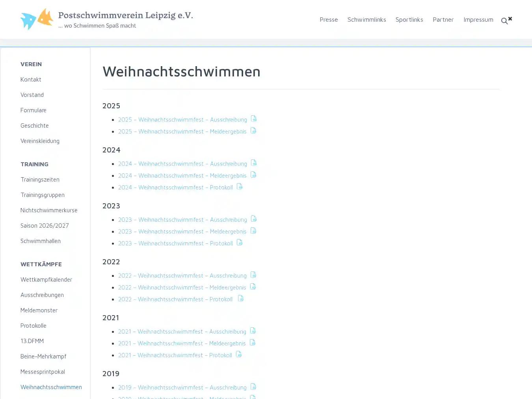Open the Presse menu item
This screenshot has width=532, height=399.
click(x=329, y=19)
